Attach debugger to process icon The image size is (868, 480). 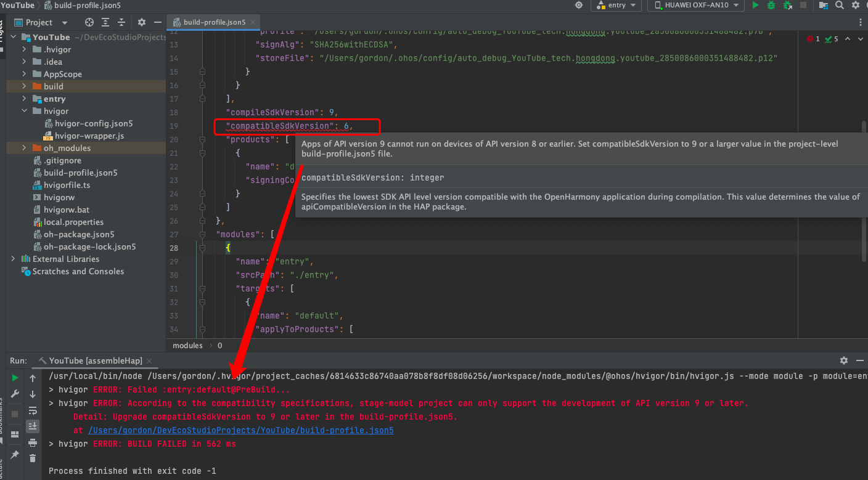[x=787, y=5]
